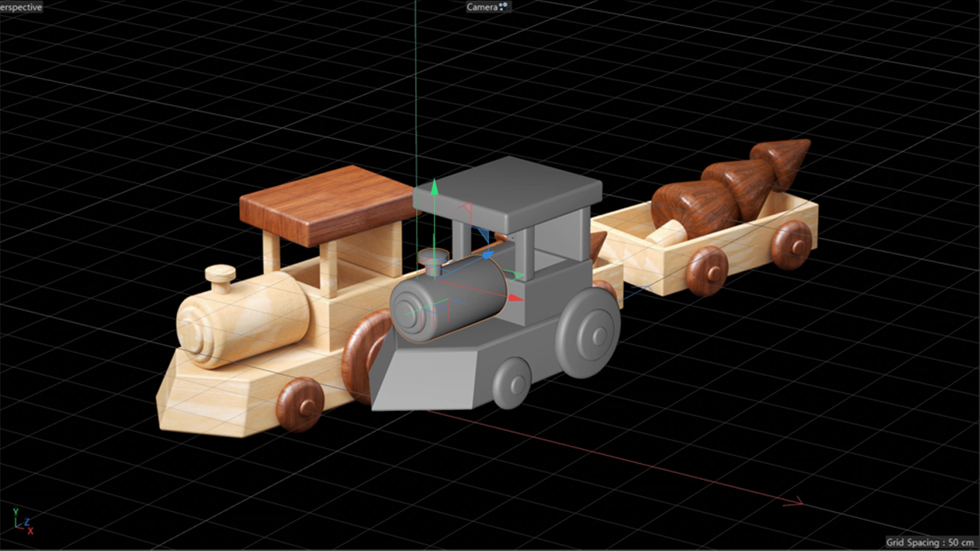Click the red X-axis arrow of the gizmo
Image resolution: width=980 pixels, height=551 pixels.
(516, 298)
